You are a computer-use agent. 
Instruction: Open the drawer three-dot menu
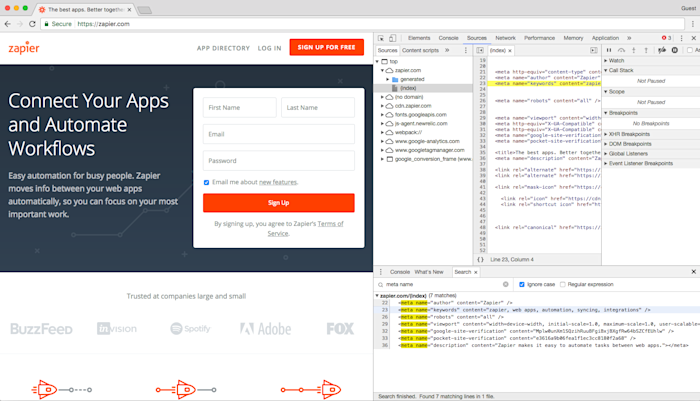click(381, 272)
